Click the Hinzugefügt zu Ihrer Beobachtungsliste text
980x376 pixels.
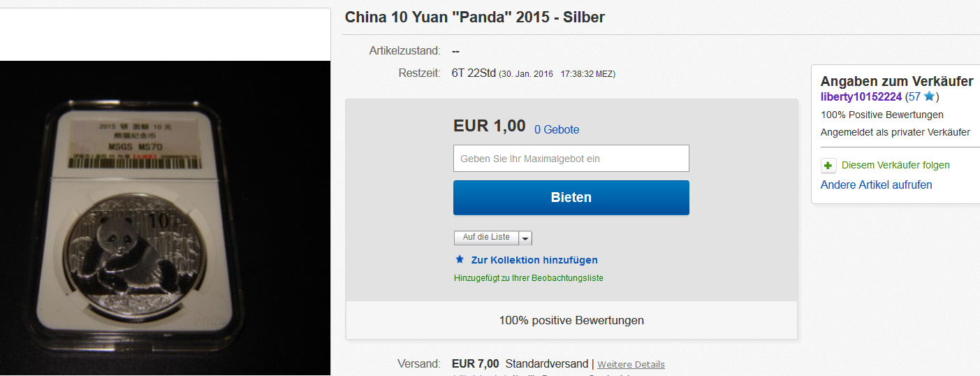coord(528,277)
